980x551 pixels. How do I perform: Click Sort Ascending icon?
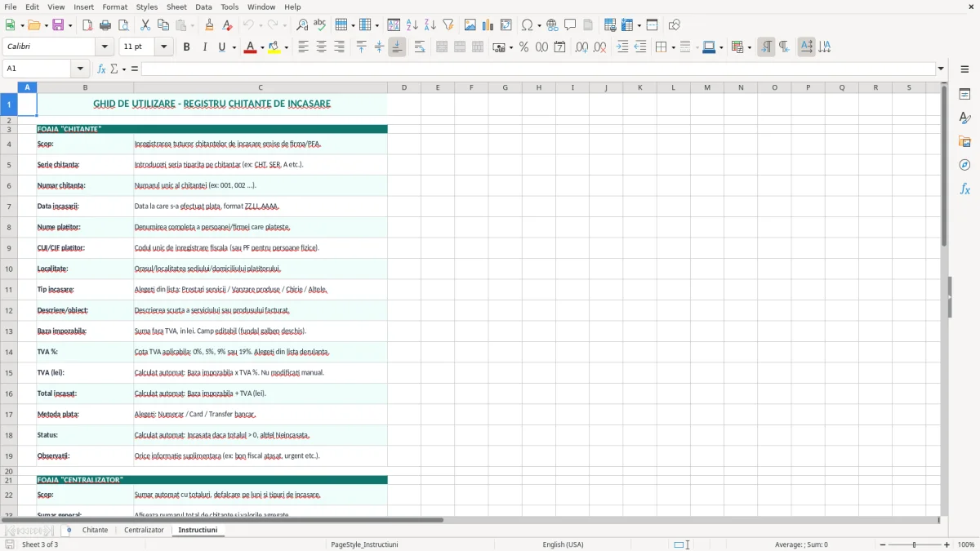click(x=412, y=25)
